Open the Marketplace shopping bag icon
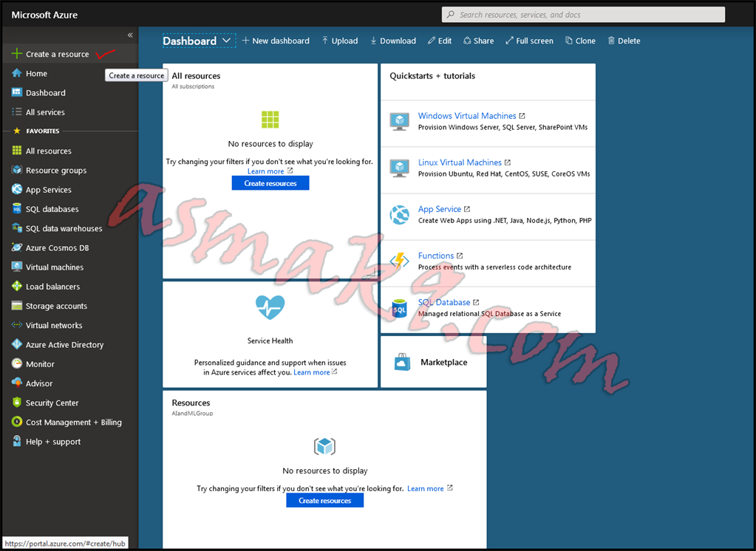Image resolution: width=756 pixels, height=551 pixels. (402, 362)
